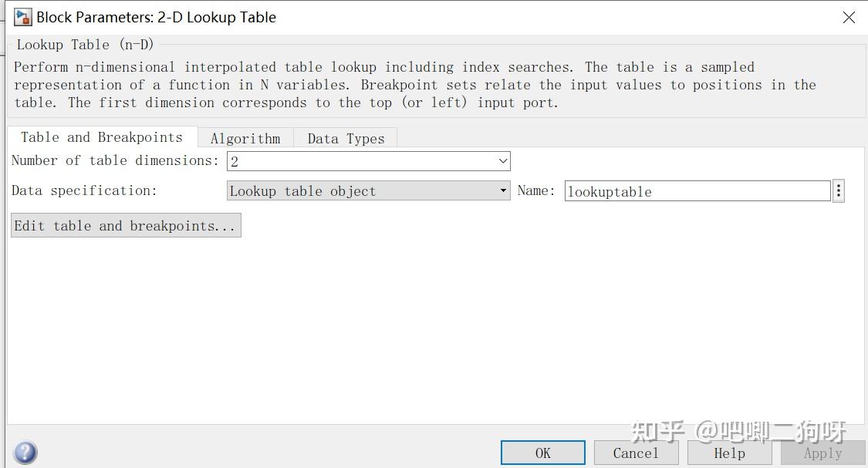Open Help for the 2-D Lookup Table
This screenshot has width=868, height=468.
click(x=729, y=453)
